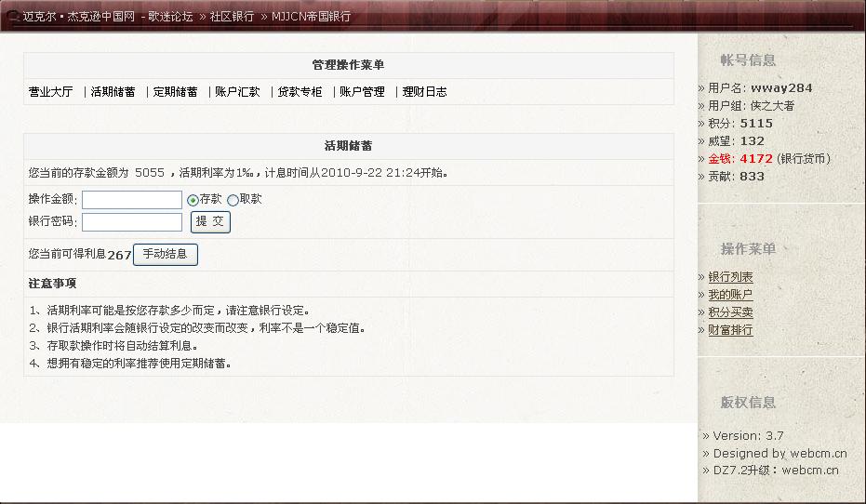Click the 手动结息 button
866x504 pixels.
(166, 254)
